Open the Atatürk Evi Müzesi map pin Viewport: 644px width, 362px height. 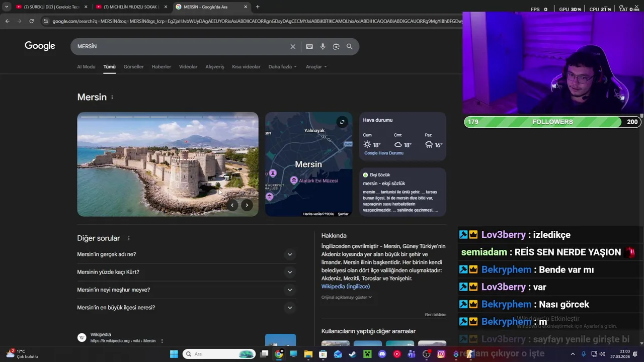[294, 180]
